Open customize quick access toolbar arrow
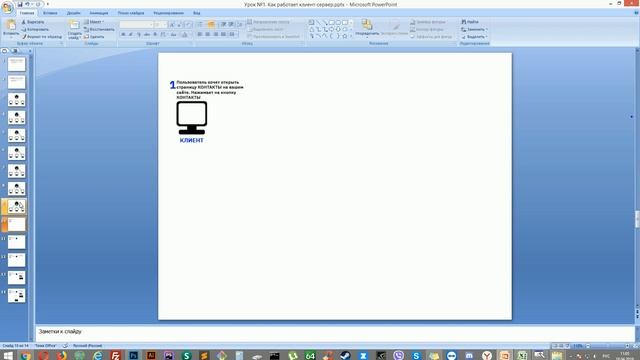Screen dimensions: 640x360 tap(48, 4)
